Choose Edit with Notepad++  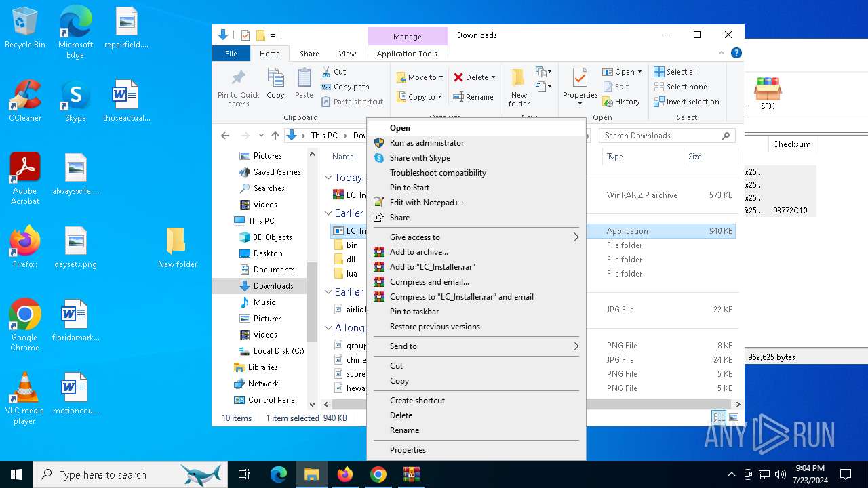[x=476, y=203]
